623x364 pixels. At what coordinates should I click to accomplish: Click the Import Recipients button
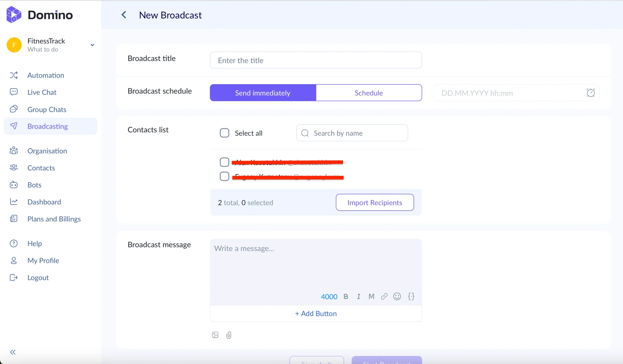click(x=375, y=202)
